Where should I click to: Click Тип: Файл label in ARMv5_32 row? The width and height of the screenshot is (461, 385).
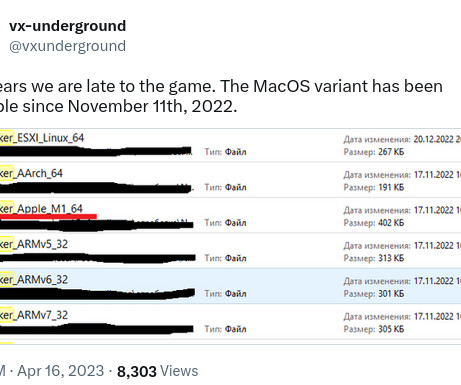(225, 258)
